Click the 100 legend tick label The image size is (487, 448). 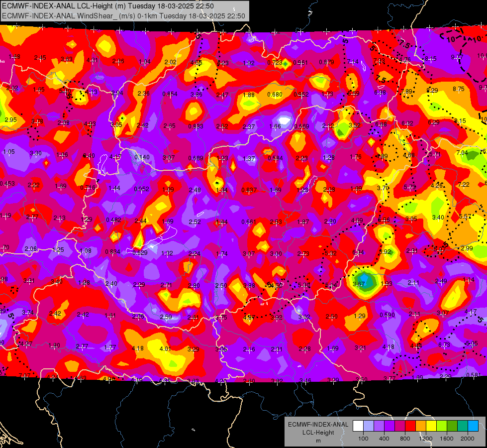click(363, 439)
